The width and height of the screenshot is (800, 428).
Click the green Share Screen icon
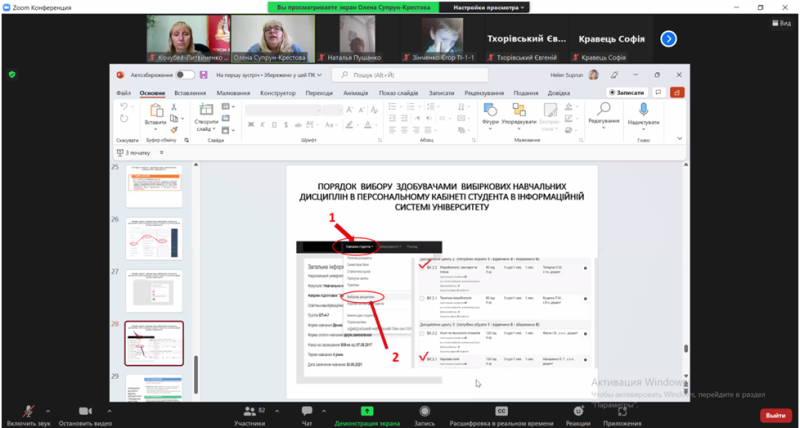point(367,410)
